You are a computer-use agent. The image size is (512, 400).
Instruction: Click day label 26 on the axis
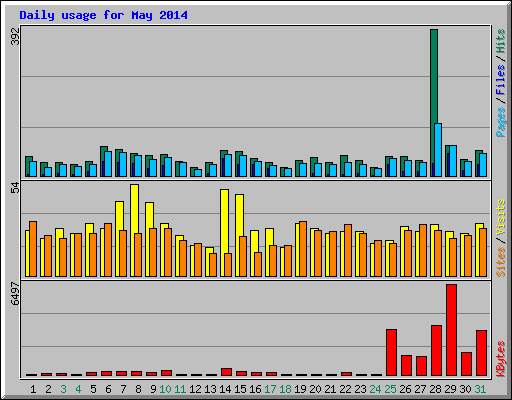(x=405, y=389)
